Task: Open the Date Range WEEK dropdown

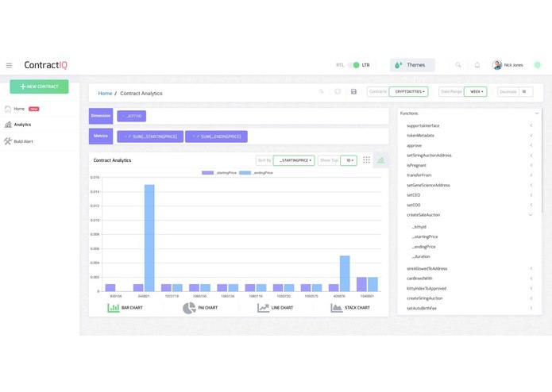Action: pyautogui.click(x=476, y=91)
